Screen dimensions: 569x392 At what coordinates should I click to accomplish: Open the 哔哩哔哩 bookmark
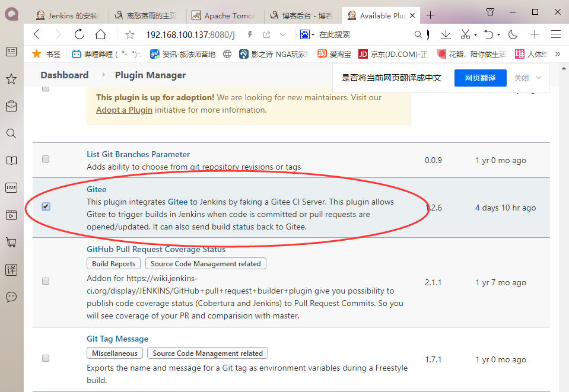[106, 55]
